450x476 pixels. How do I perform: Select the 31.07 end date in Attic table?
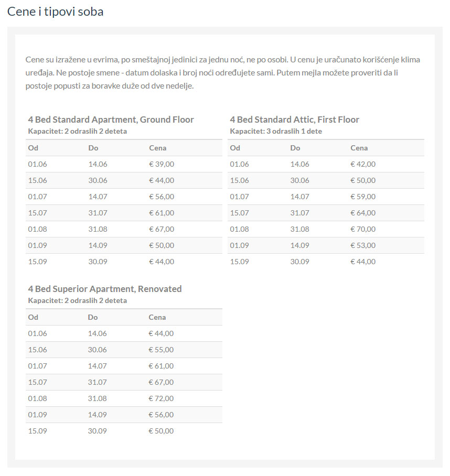299,213
